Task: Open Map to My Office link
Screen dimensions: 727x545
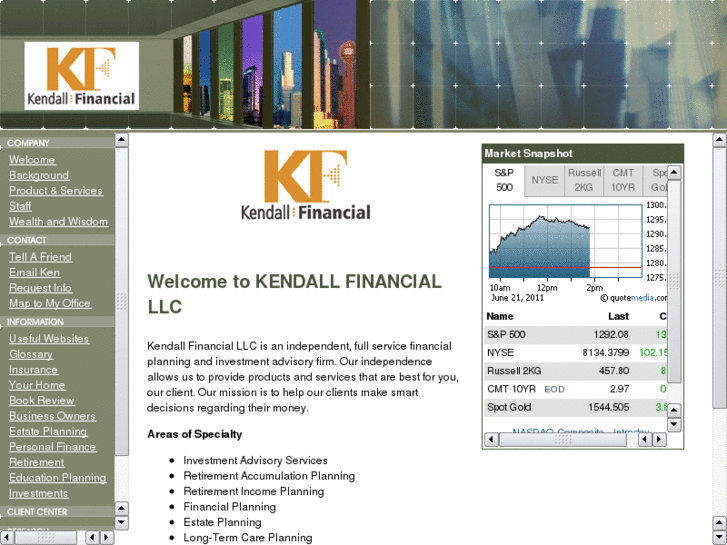Action: [x=50, y=303]
